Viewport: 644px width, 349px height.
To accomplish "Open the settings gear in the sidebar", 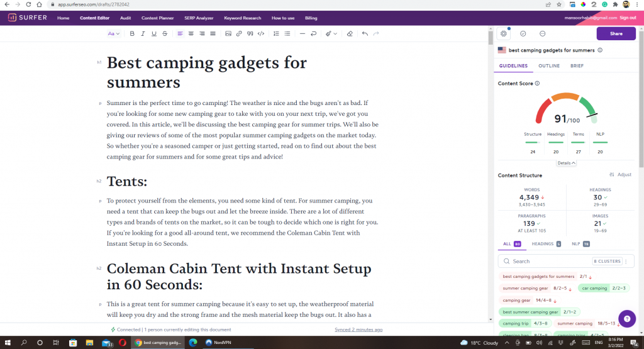I will [x=504, y=34].
